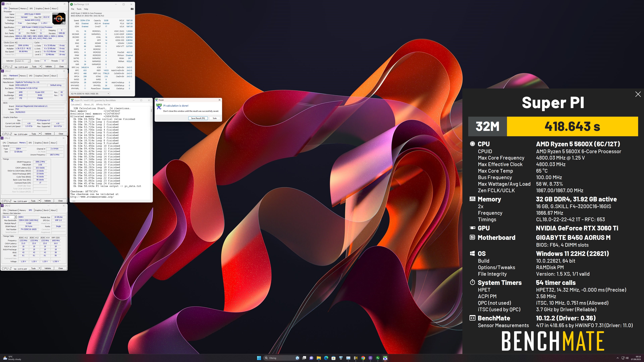Click Save Result (F6) button
644x362 pixels.
[198, 118]
